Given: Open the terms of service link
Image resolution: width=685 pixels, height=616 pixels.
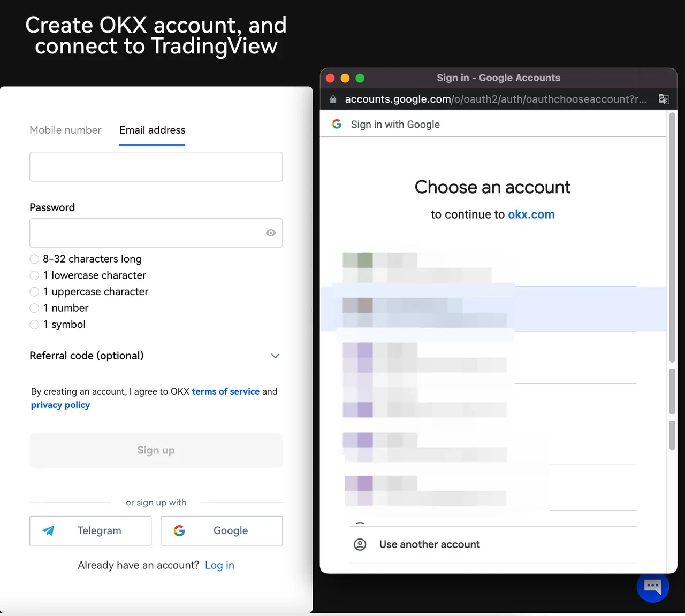Looking at the screenshot, I should click(x=226, y=391).
